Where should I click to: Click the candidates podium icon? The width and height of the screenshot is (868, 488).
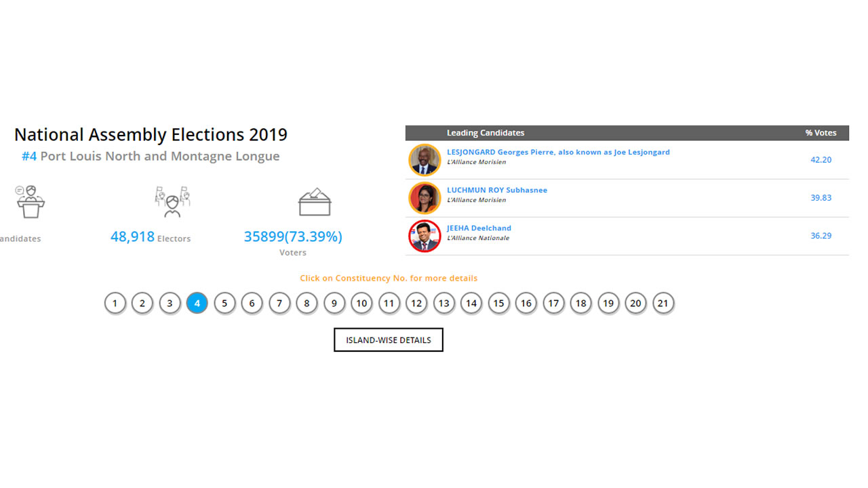coord(31,201)
